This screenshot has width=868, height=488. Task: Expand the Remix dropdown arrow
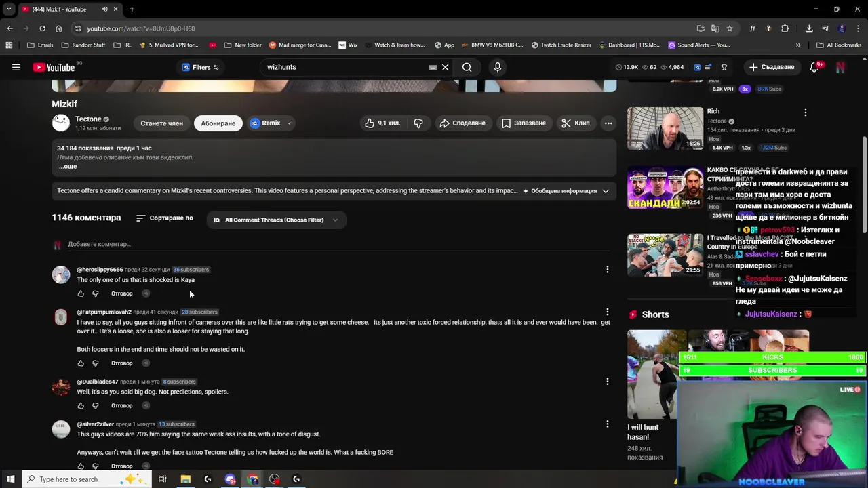[x=289, y=123]
